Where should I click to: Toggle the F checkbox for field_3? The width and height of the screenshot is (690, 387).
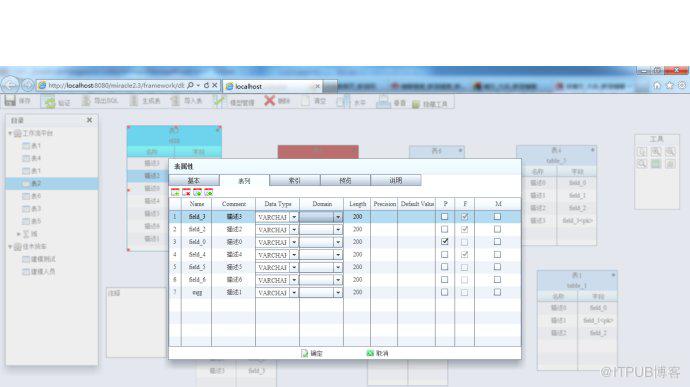(x=465, y=217)
